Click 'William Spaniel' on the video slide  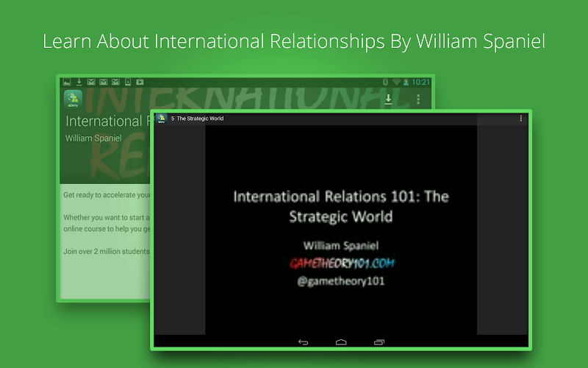point(341,246)
